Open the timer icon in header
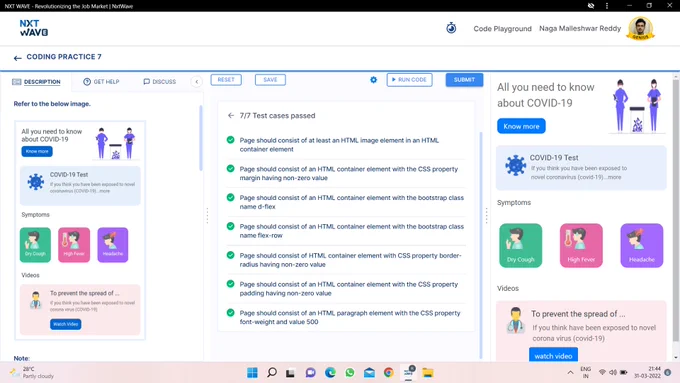The height and width of the screenshot is (383, 680). pyautogui.click(x=451, y=28)
